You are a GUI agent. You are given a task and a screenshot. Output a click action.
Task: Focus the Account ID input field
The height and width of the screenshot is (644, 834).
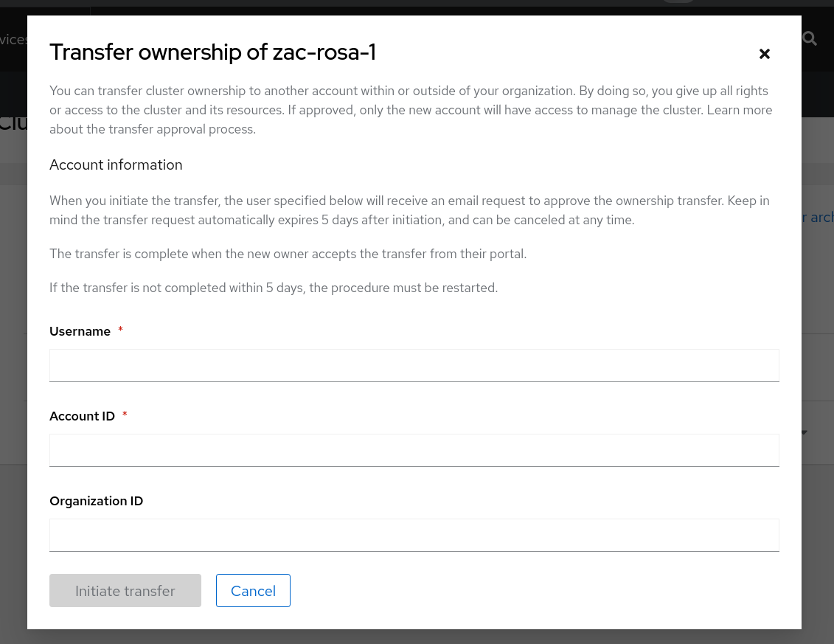pyautogui.click(x=414, y=450)
